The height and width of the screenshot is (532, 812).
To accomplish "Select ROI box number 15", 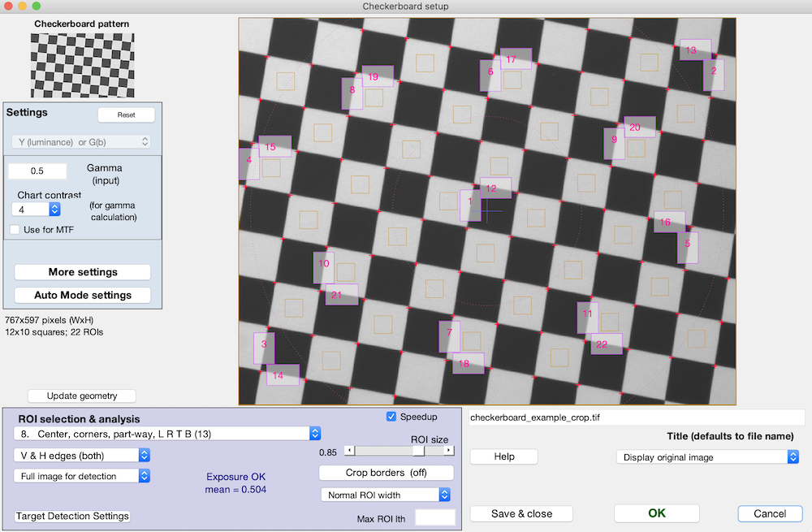I will click(x=275, y=146).
